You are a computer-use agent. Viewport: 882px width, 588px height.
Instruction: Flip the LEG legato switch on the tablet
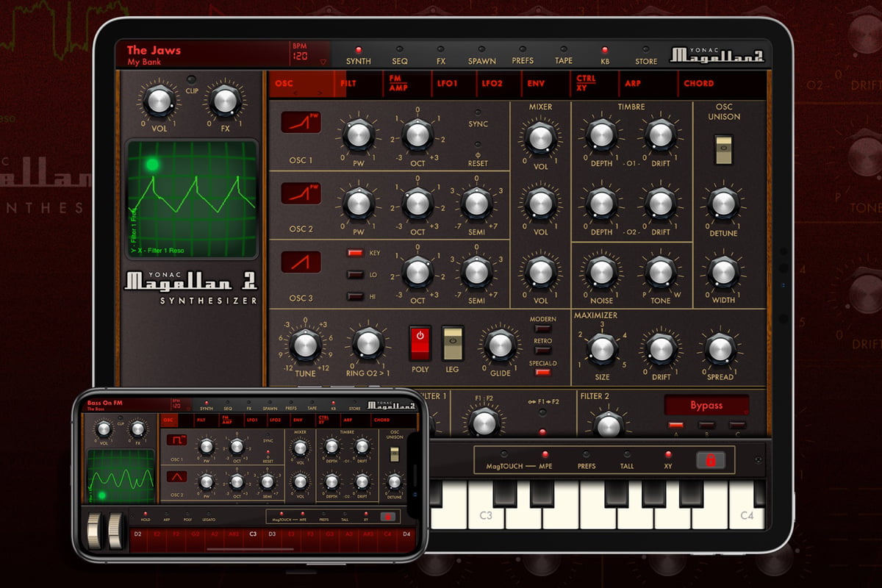tap(452, 343)
